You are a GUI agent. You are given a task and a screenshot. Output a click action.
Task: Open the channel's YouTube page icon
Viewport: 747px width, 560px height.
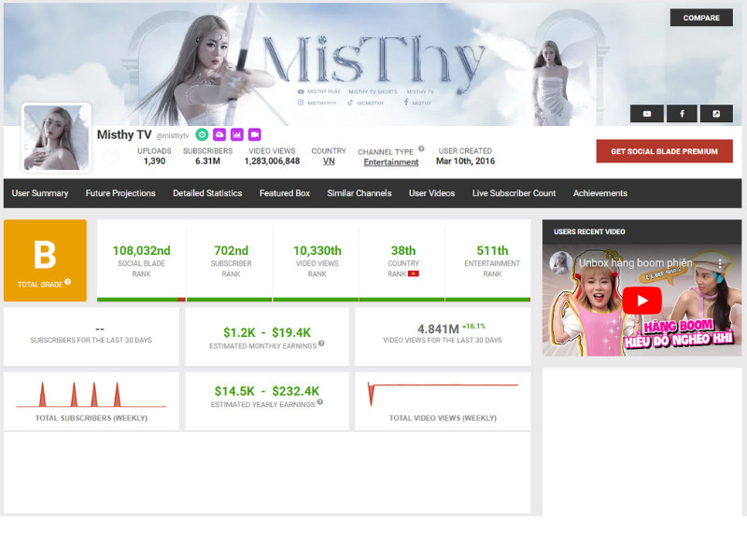point(646,114)
